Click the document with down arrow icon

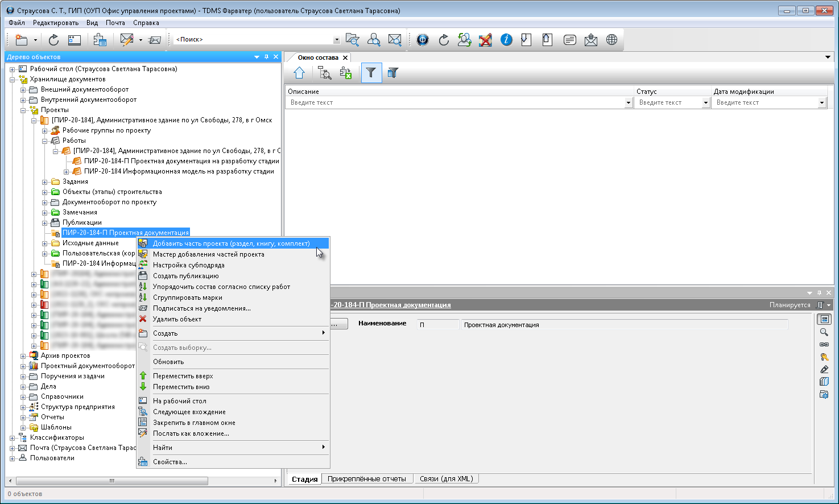527,40
